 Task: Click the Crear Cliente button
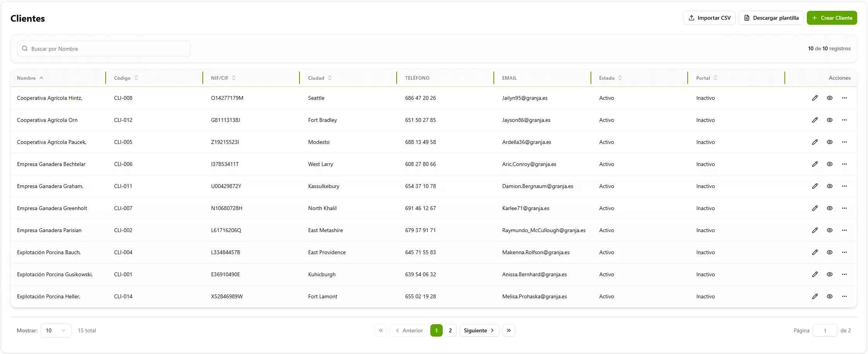point(832,18)
